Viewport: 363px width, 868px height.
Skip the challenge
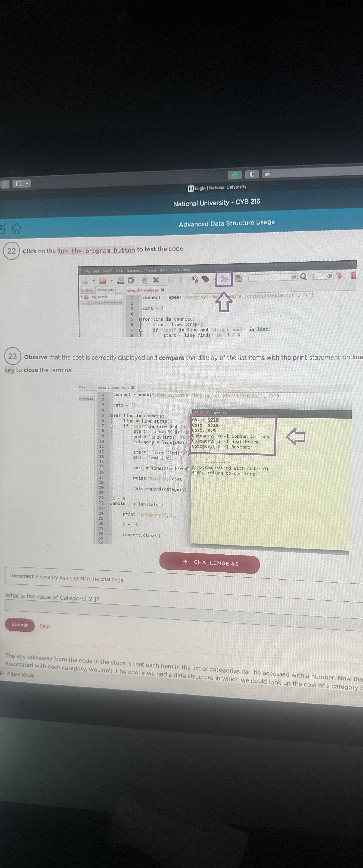point(45,626)
